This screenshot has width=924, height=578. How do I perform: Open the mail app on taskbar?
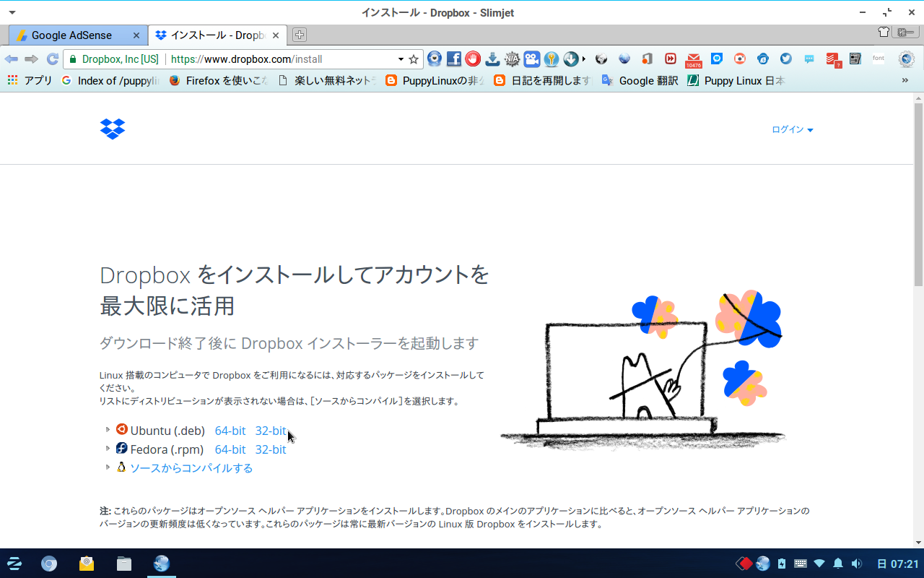pos(87,564)
